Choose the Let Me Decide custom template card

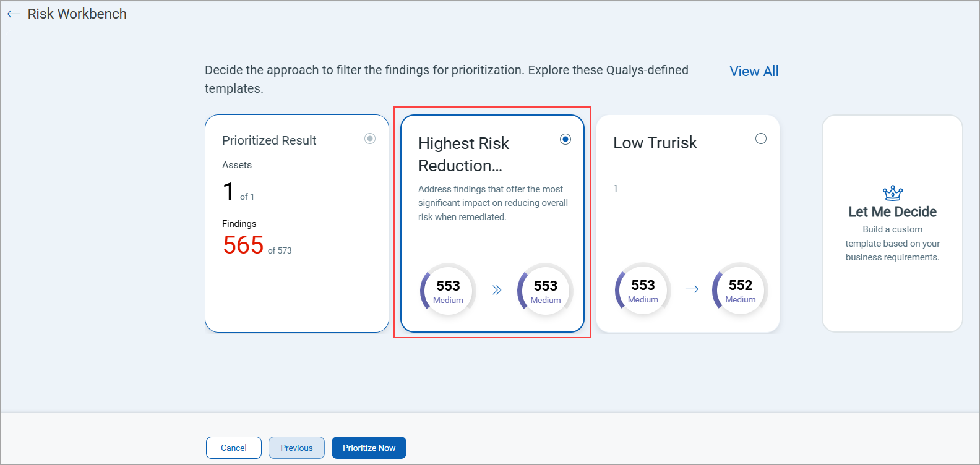892,224
